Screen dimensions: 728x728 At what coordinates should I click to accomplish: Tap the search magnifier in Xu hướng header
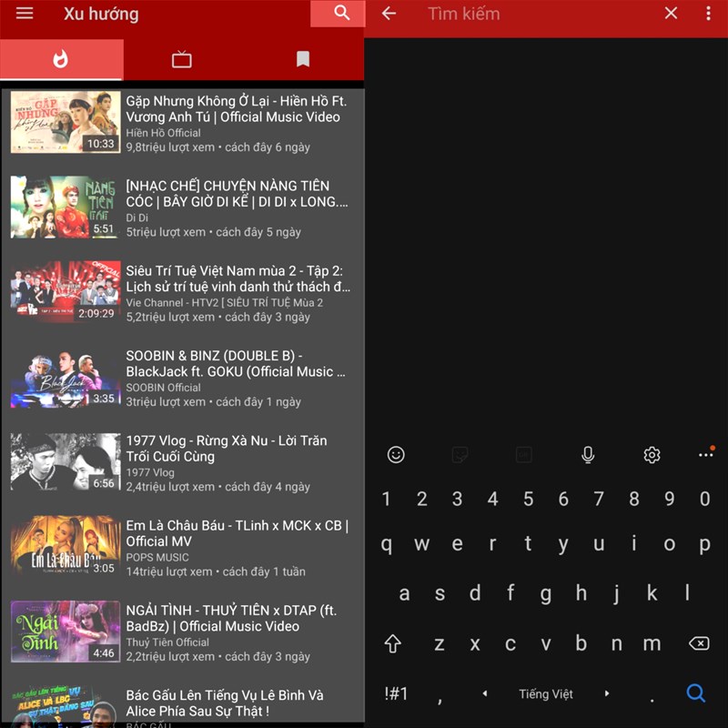(x=342, y=13)
